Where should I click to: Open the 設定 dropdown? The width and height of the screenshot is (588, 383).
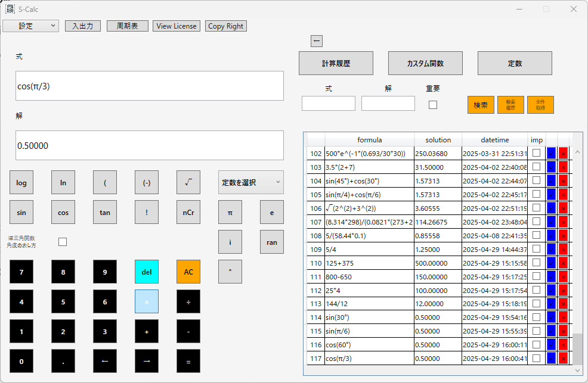(31, 26)
